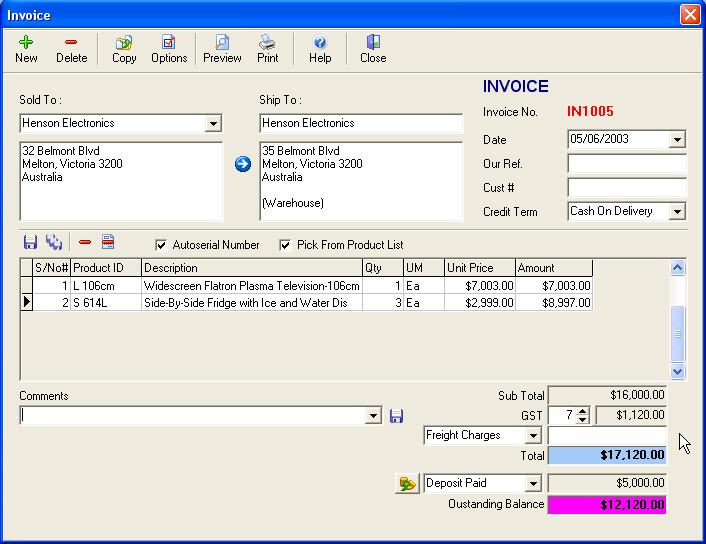Expand Credit Term dropdown
The image size is (706, 544).
(x=677, y=211)
